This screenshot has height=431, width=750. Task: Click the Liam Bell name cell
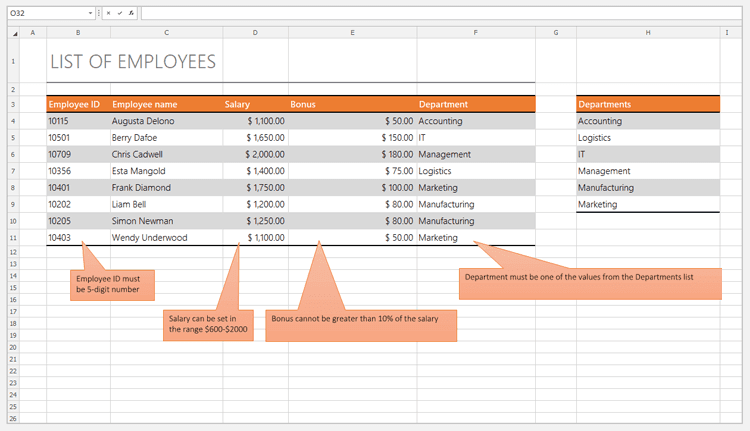pos(166,204)
